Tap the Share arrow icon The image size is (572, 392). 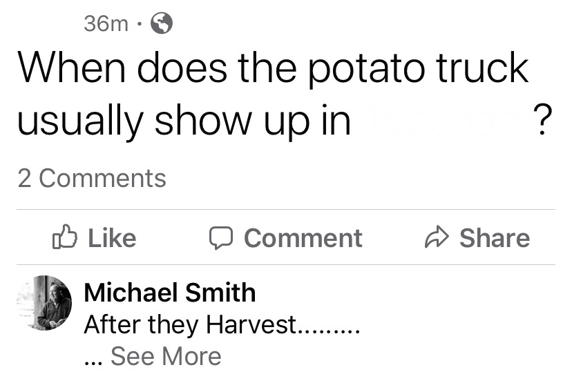coord(435,238)
